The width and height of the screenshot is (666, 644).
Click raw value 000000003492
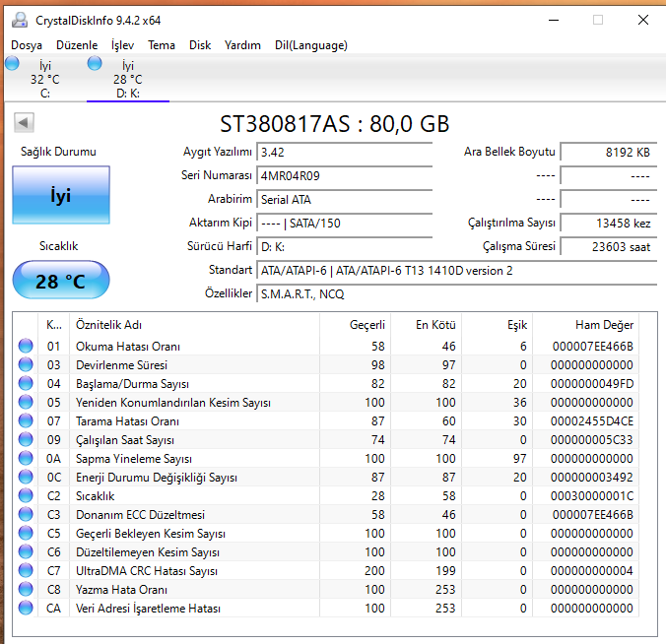592,478
